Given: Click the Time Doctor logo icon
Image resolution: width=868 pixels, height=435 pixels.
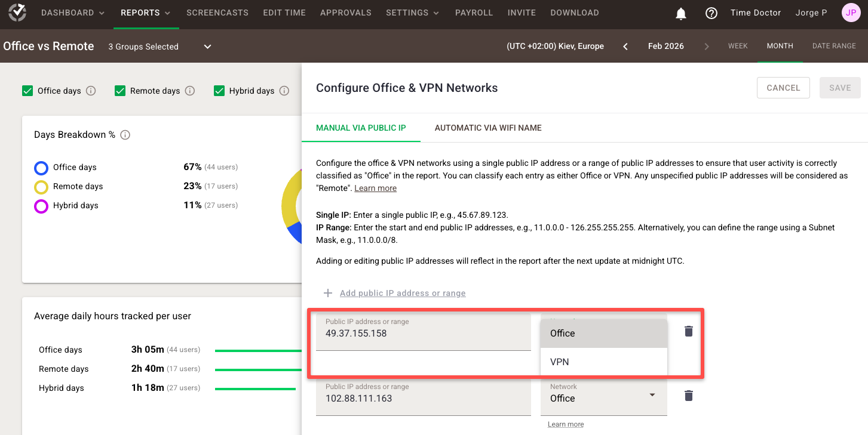Looking at the screenshot, I should [x=17, y=13].
